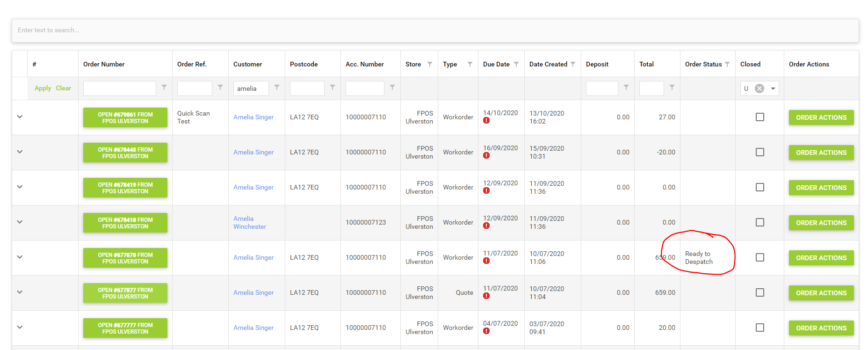The image size is (868, 350).
Task: Clear the column filters
Action: pyautogui.click(x=63, y=88)
